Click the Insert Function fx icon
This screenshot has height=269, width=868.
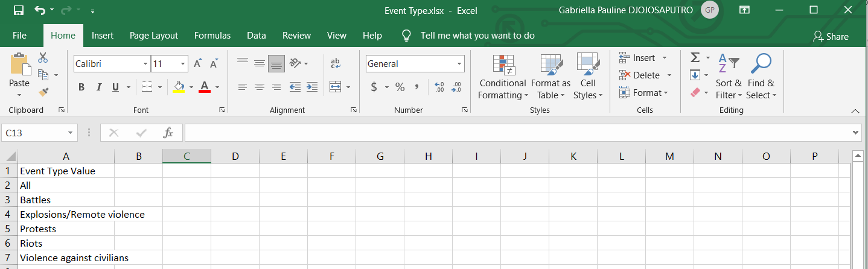click(168, 133)
